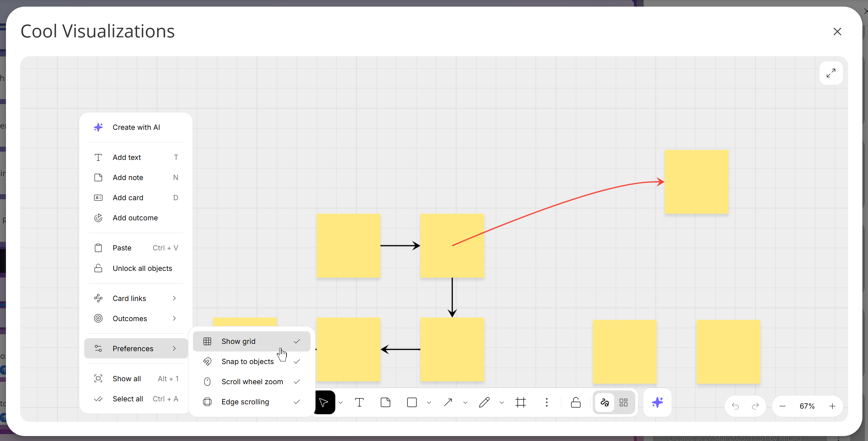868x441 pixels.
Task: Select the sticky note tool in toolbar
Action: pyautogui.click(x=385, y=402)
